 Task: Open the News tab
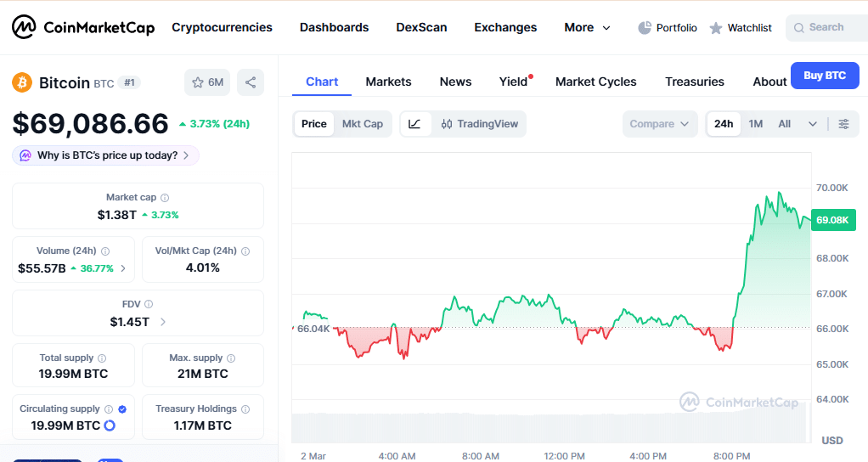click(x=455, y=82)
